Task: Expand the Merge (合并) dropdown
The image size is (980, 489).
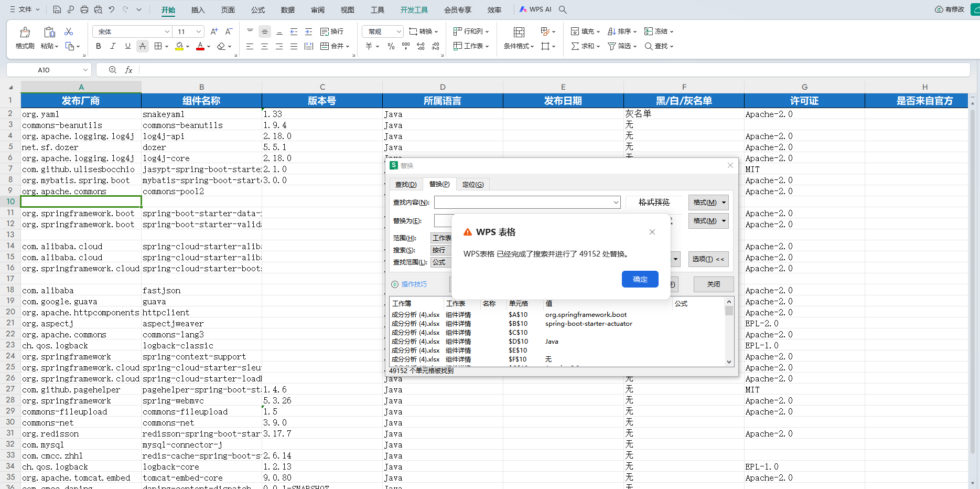Action: coord(348,46)
